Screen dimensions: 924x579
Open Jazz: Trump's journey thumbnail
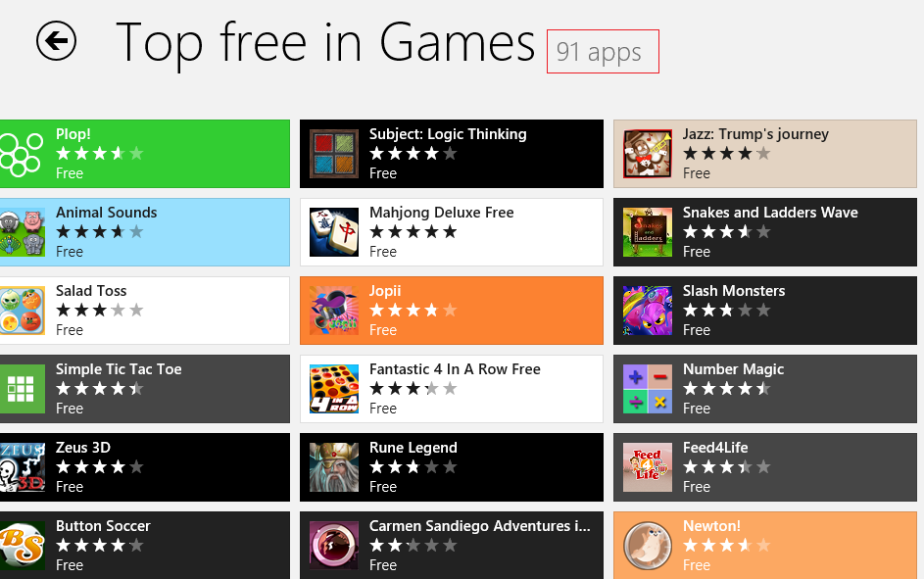click(648, 154)
